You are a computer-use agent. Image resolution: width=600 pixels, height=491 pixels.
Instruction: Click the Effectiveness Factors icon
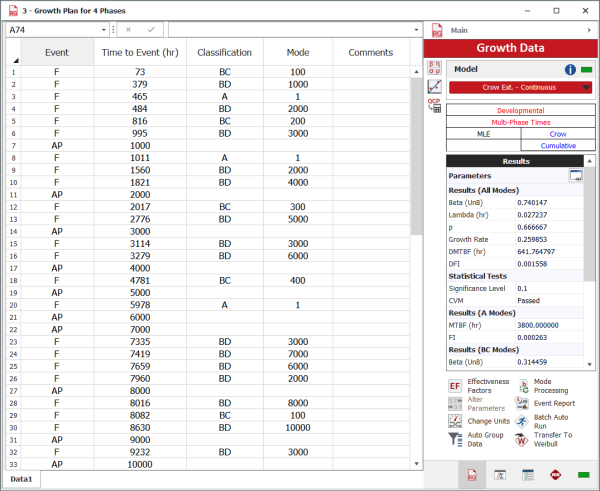[454, 386]
